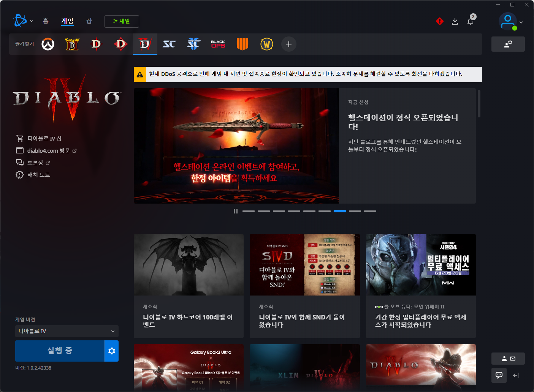
Task: Open the Black Ops 4 orange icon
Action: [x=242, y=44]
